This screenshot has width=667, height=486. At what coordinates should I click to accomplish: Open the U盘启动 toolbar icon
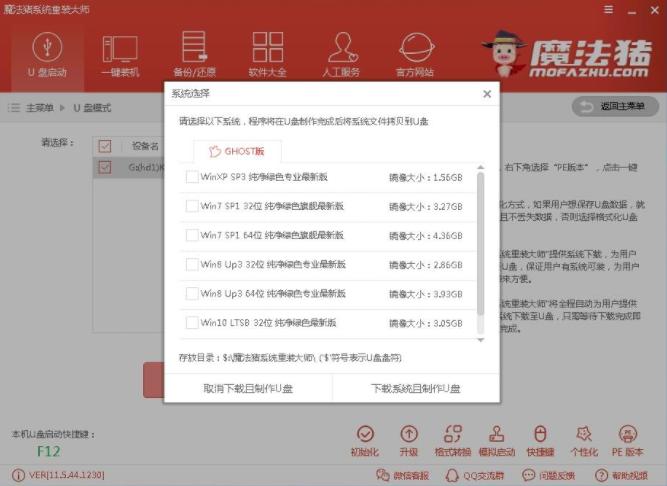(47, 54)
